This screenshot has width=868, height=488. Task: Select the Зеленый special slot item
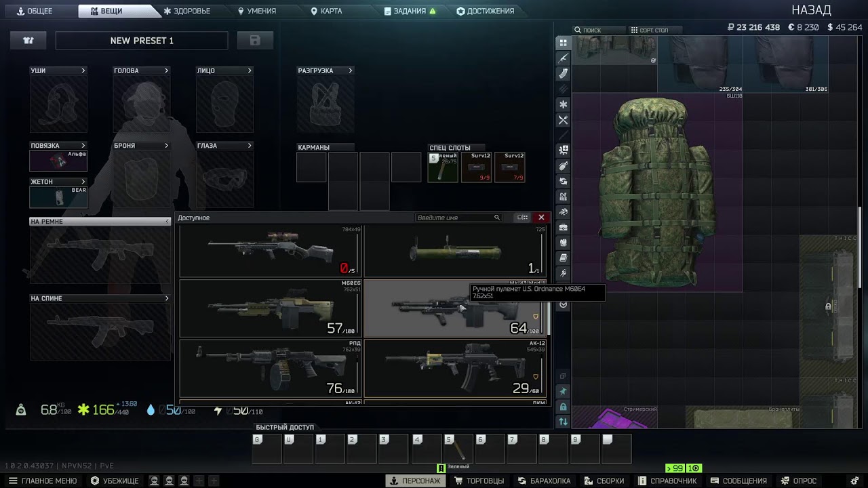point(442,167)
